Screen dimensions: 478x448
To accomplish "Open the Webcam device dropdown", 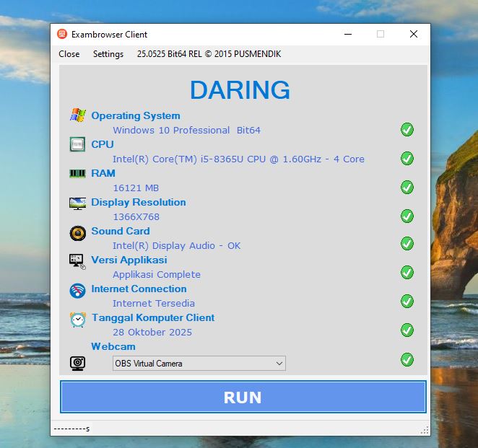I will (199, 364).
